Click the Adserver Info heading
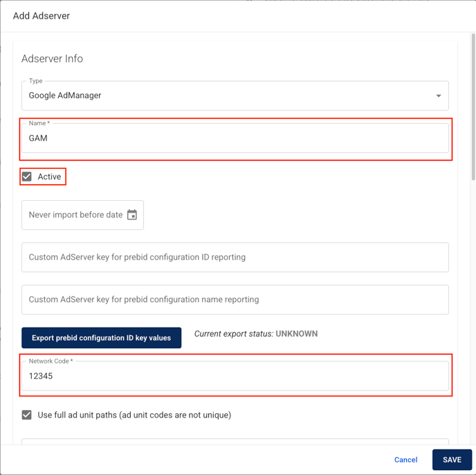476x475 pixels. (52, 58)
